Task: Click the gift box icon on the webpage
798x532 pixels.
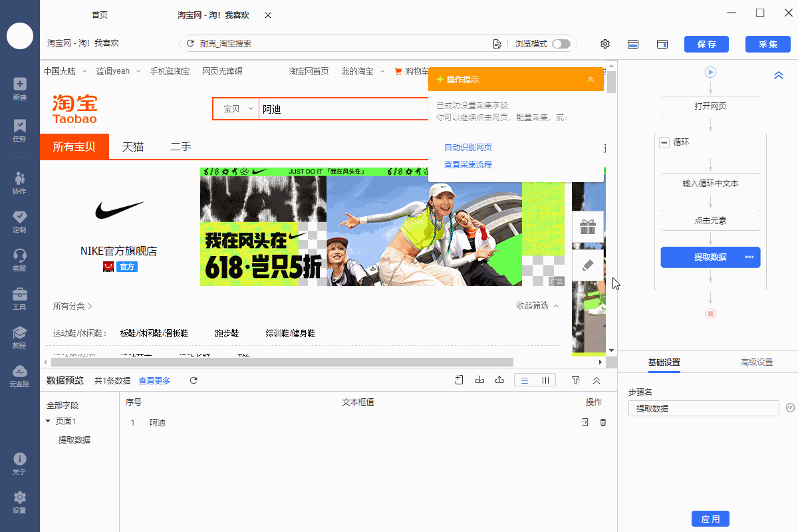Action: click(x=587, y=227)
